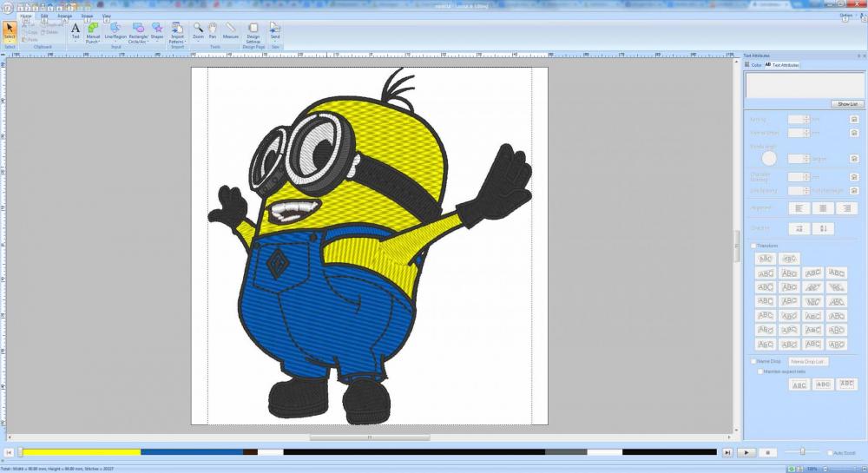Viewport: 868px width, 473px height.
Task: Set text alignment to right
Action: pos(846,208)
